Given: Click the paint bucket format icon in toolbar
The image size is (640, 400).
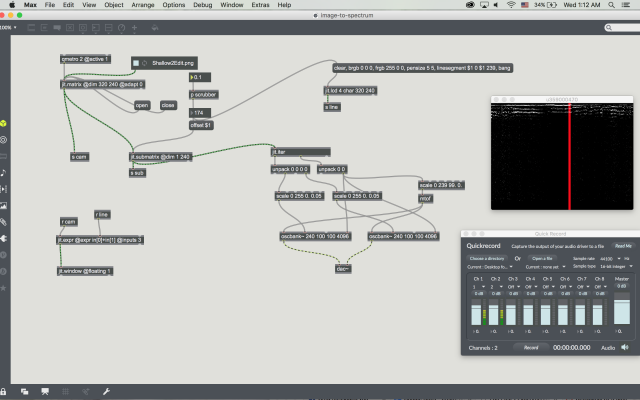Looking at the screenshot, I should coord(155,28).
